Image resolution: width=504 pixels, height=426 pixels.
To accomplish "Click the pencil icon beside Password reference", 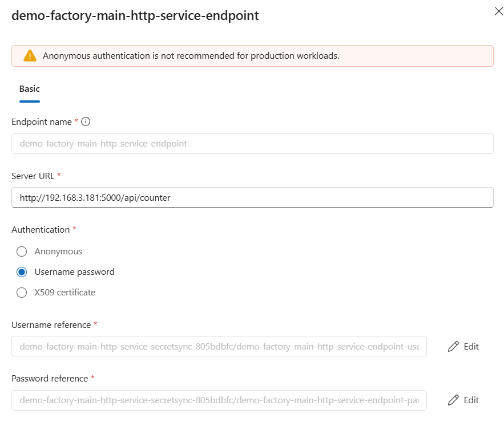I will point(453,400).
